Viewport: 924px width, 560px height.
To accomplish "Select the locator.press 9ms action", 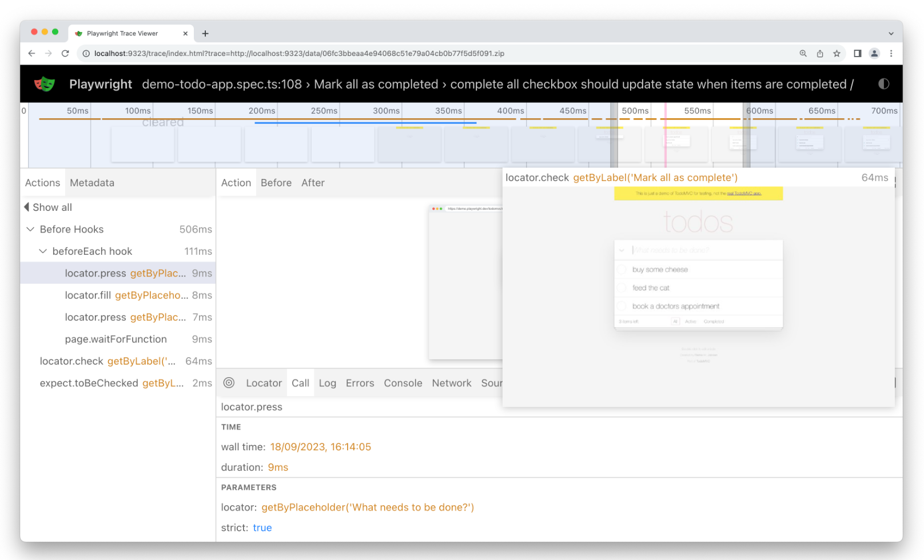I will click(x=118, y=273).
